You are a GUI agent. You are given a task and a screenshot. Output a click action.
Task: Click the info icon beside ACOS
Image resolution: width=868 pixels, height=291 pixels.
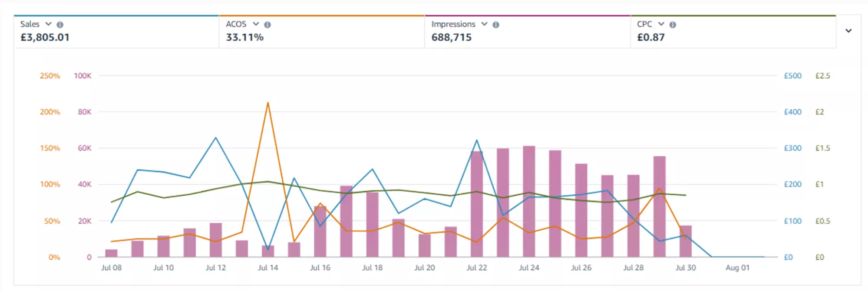point(267,25)
